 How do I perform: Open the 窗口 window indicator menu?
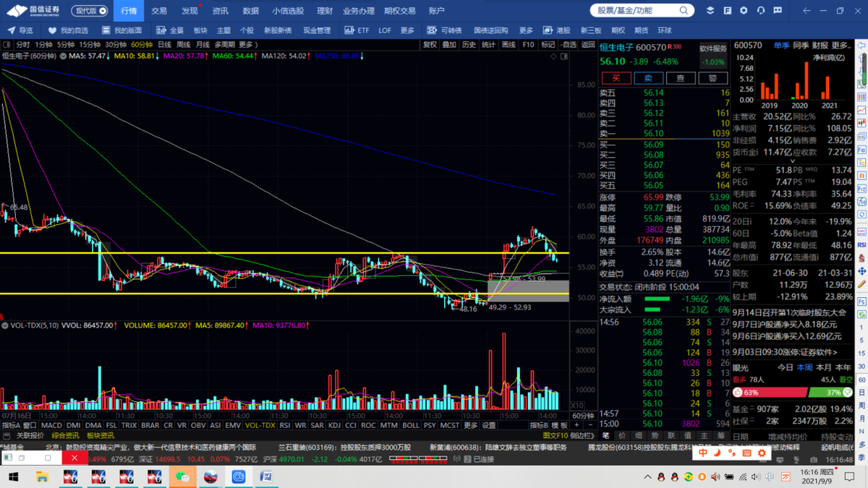point(30,426)
